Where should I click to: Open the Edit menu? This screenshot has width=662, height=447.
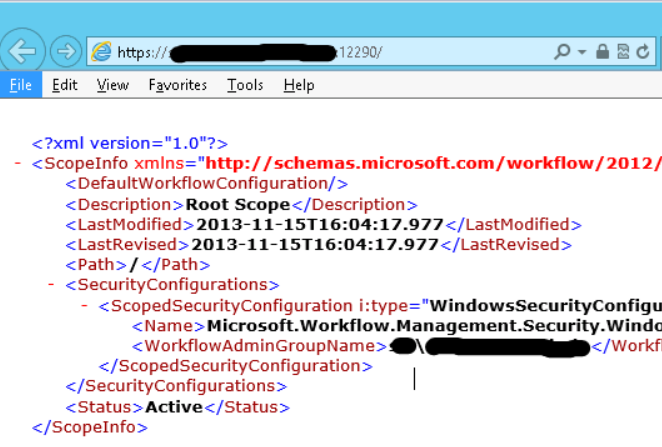pos(65,85)
